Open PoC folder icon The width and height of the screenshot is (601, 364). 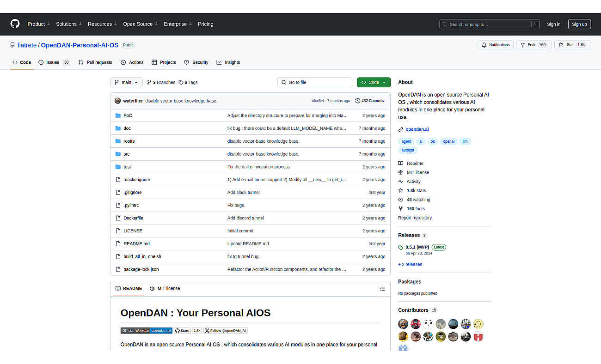(x=118, y=115)
